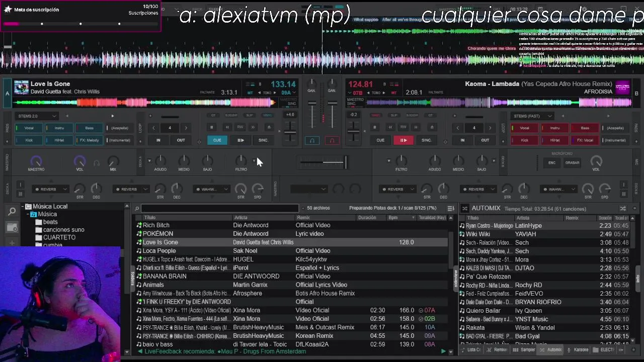
Task: Stop deck A with the square stop icon
Action: 212,127
